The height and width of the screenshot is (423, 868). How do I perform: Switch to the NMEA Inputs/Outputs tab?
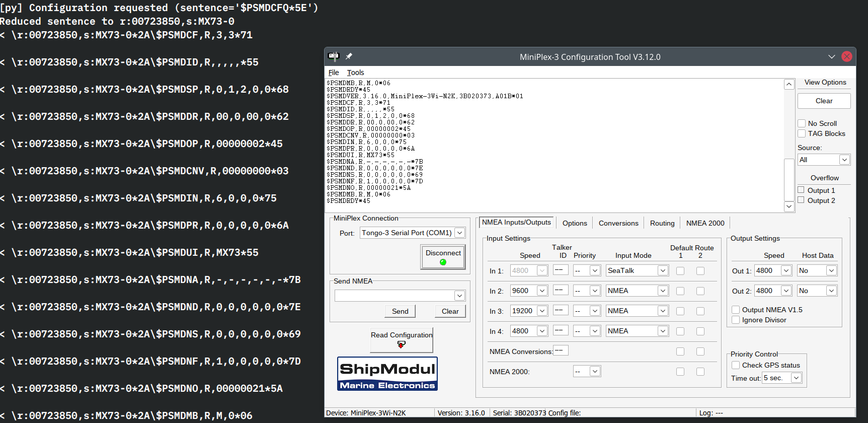[x=516, y=223]
